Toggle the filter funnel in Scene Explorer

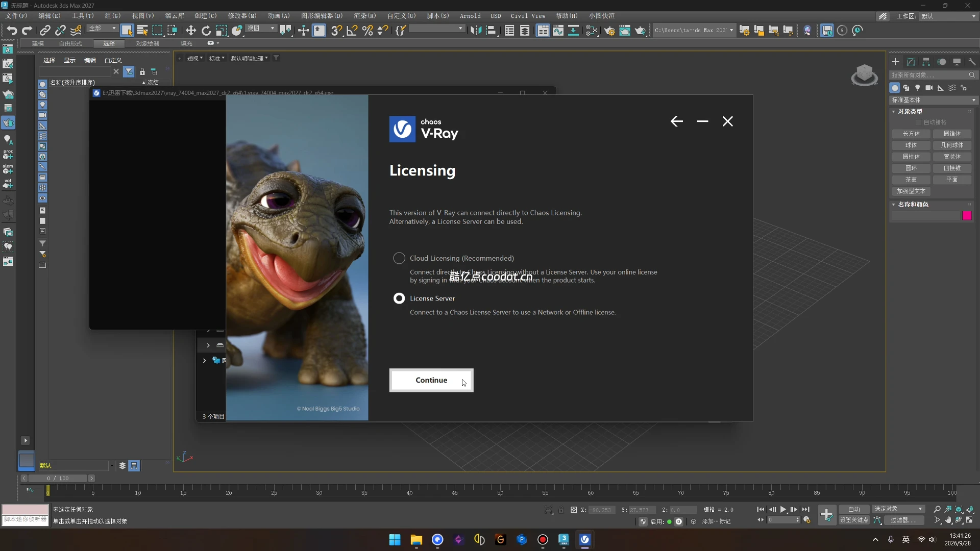click(129, 72)
